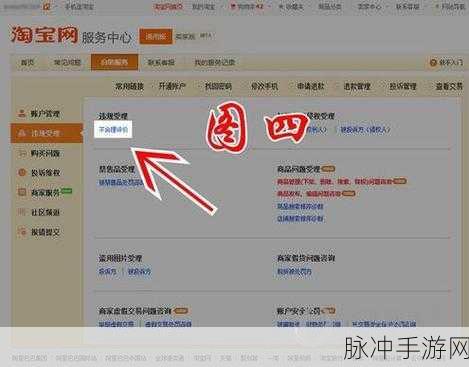This screenshot has height=367, width=469.
Task: Click 淘宝网首页 in the top bar
Action: (x=168, y=6)
